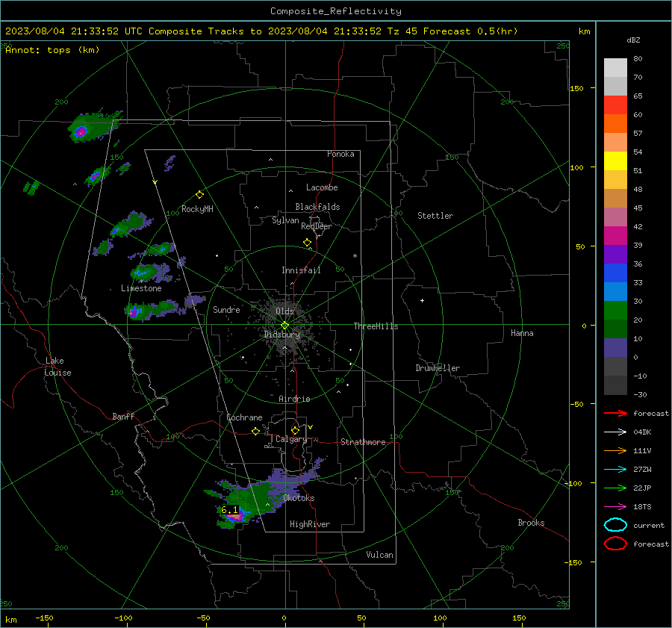
Task: Click the Sundre town label
Action: 226,309
